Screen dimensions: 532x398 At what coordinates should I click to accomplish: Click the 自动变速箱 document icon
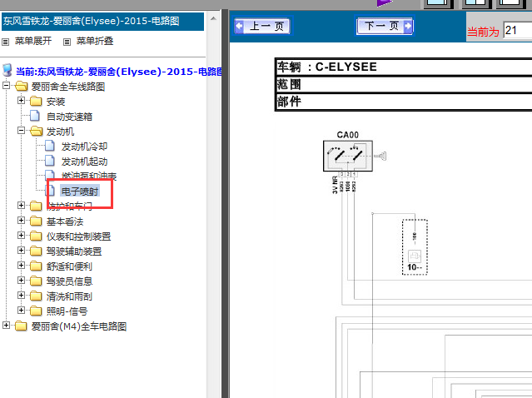click(35, 116)
